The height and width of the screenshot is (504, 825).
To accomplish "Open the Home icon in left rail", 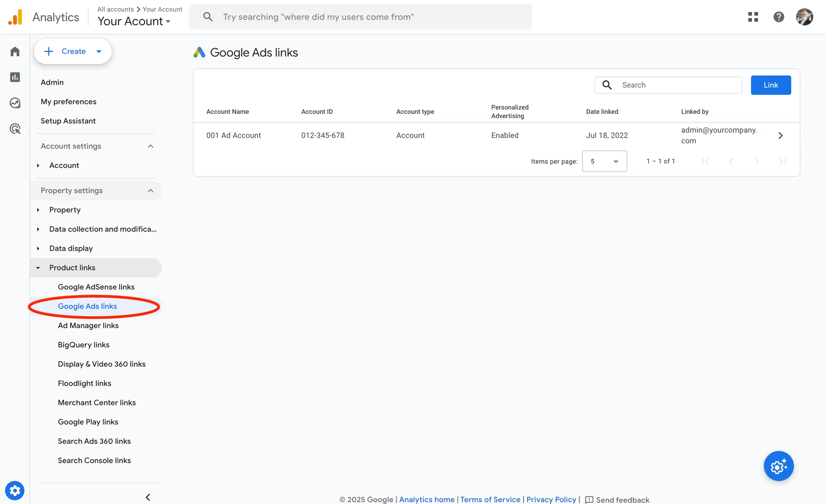I will click(15, 52).
